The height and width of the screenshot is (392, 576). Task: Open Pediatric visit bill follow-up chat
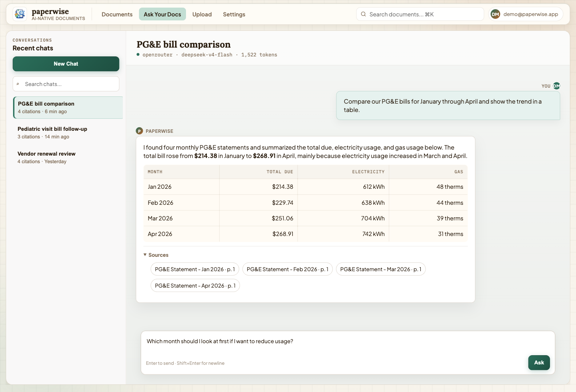pyautogui.click(x=68, y=132)
